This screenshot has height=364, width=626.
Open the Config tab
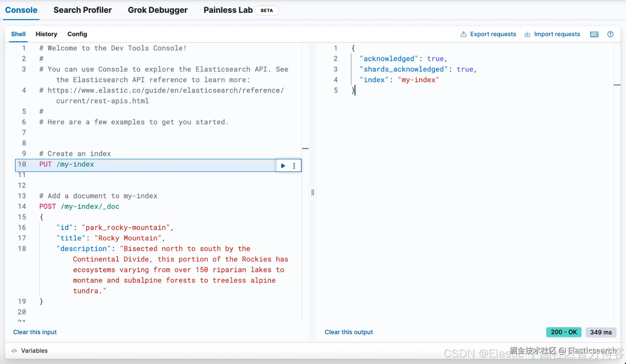point(77,34)
